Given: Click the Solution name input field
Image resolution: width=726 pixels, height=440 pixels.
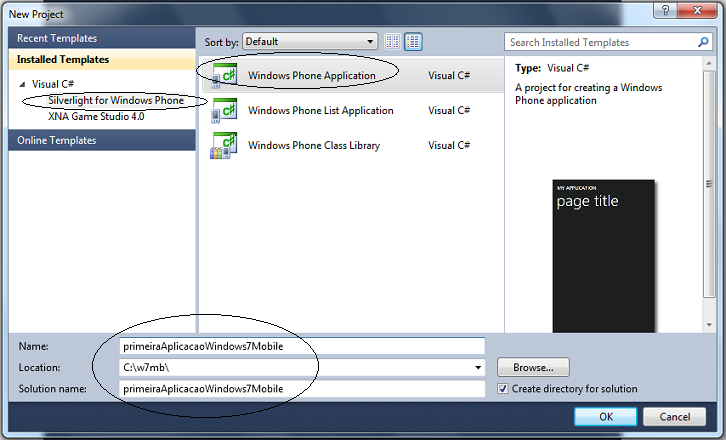Looking at the screenshot, I should pyautogui.click(x=302, y=389).
